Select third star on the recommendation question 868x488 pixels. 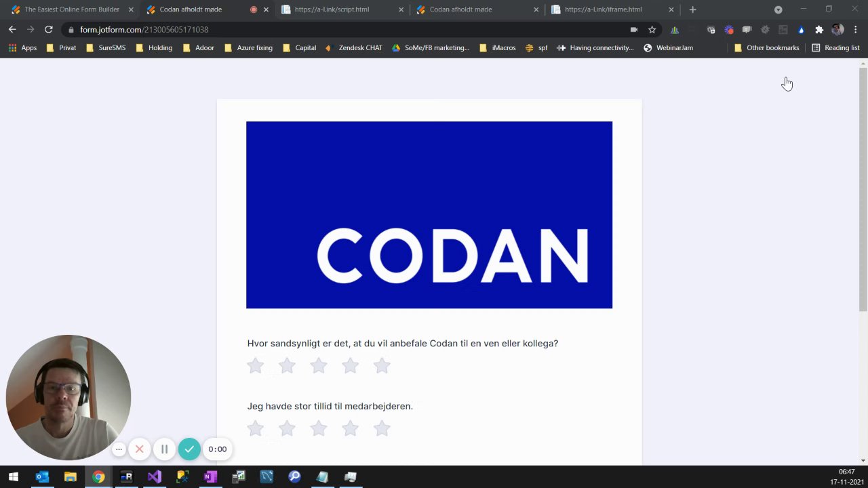[x=319, y=366]
